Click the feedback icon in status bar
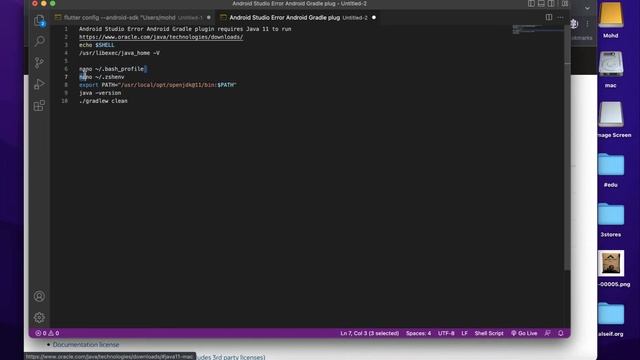Image resolution: width=640 pixels, height=360 pixels. [547, 333]
